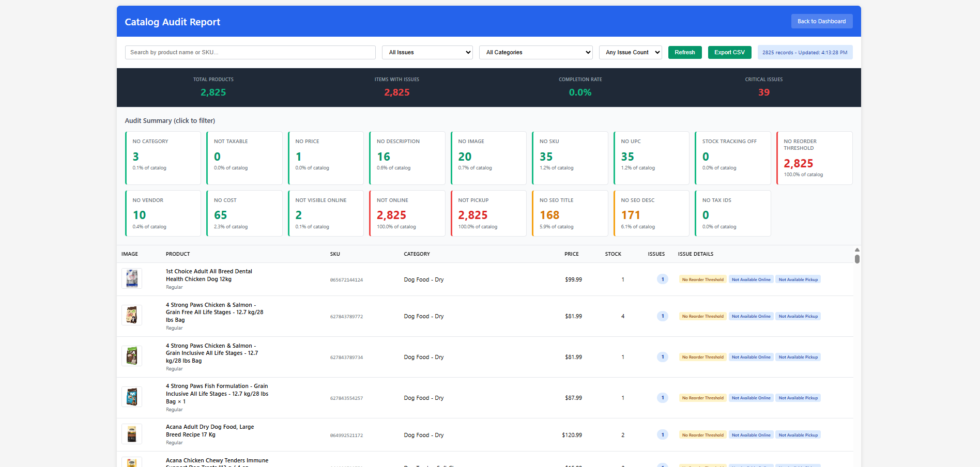Click Not Available Pickup tag on Fish Formulation row

(x=798, y=398)
